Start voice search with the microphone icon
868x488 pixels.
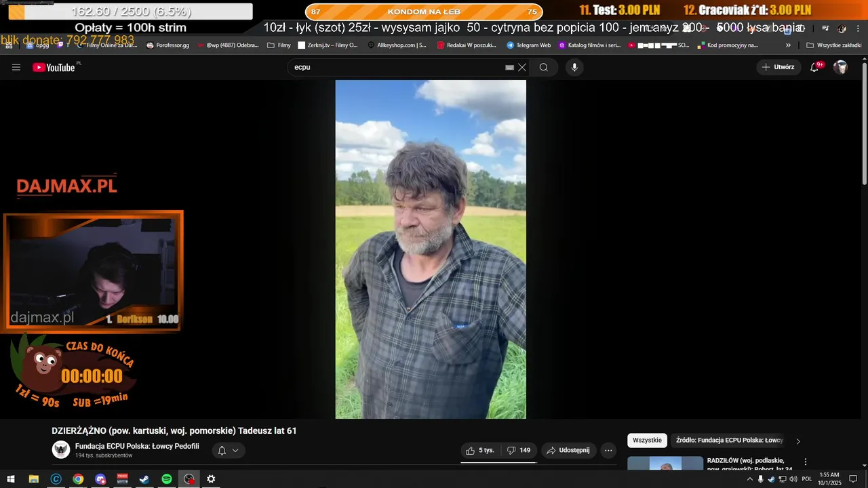574,67
